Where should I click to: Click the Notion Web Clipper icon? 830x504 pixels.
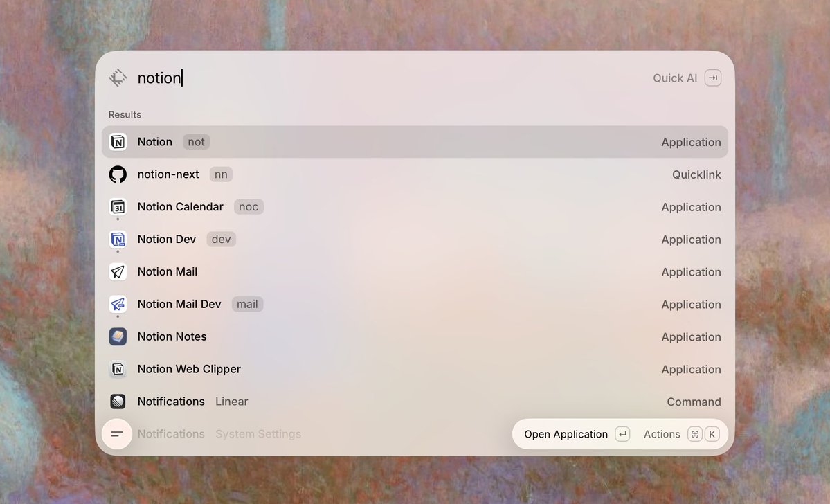click(118, 369)
